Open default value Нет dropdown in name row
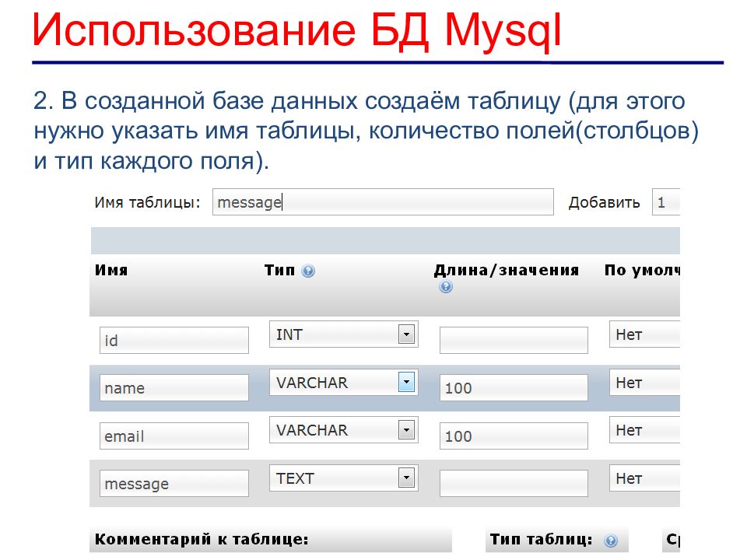 [645, 383]
